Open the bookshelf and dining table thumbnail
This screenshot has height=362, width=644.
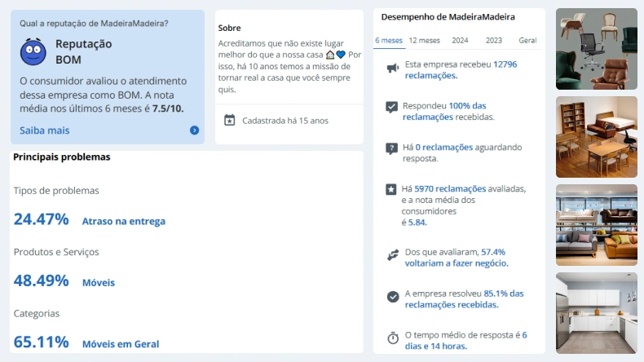[x=597, y=137]
